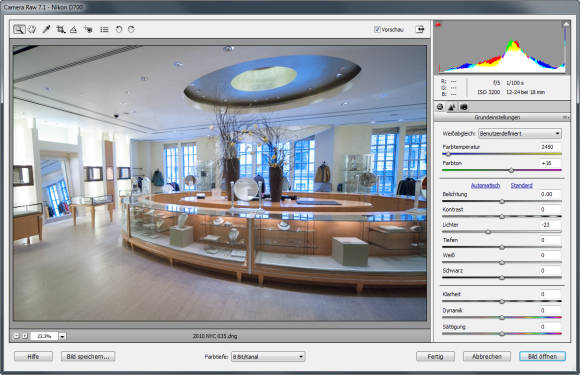This screenshot has width=580, height=375.
Task: Click the ISO 3200 exposure info text
Action: (x=489, y=92)
